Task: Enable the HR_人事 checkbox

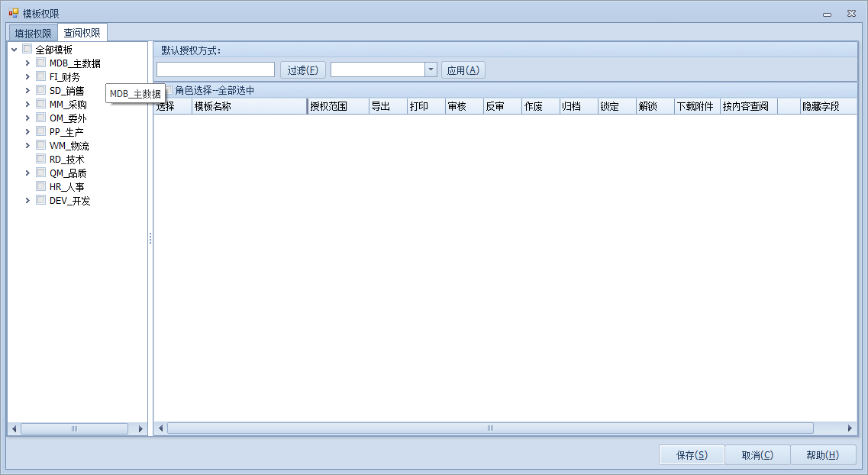Action: click(x=41, y=187)
